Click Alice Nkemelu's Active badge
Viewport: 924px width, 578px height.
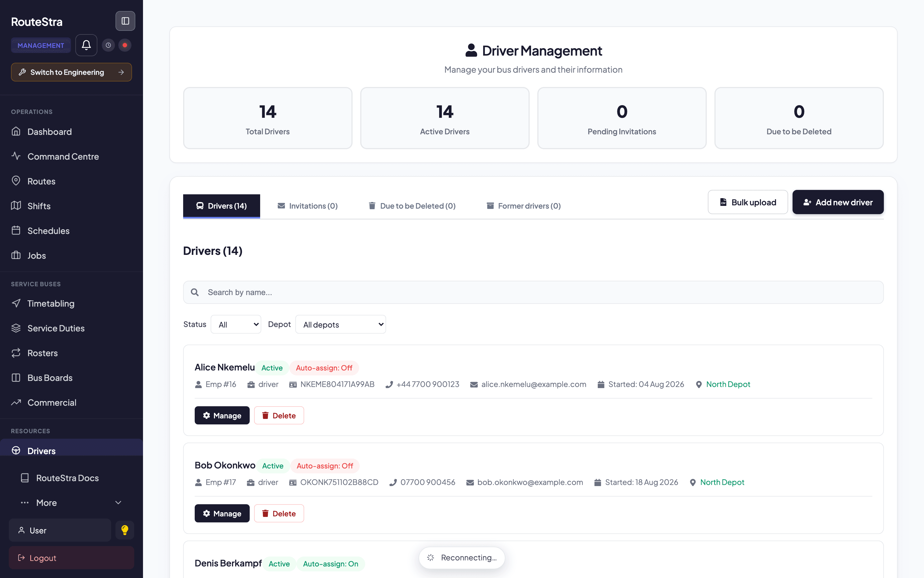pyautogui.click(x=272, y=368)
